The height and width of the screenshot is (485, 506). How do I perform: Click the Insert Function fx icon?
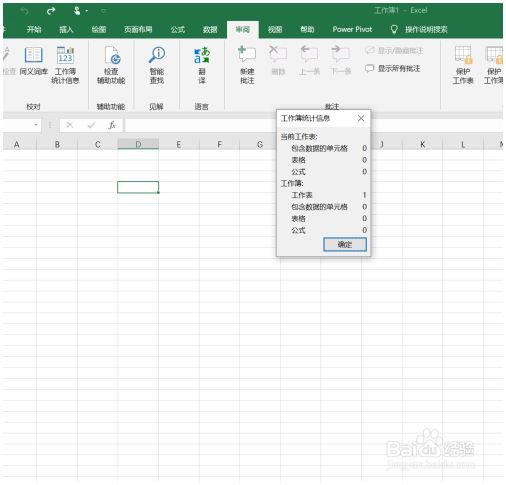click(x=112, y=125)
